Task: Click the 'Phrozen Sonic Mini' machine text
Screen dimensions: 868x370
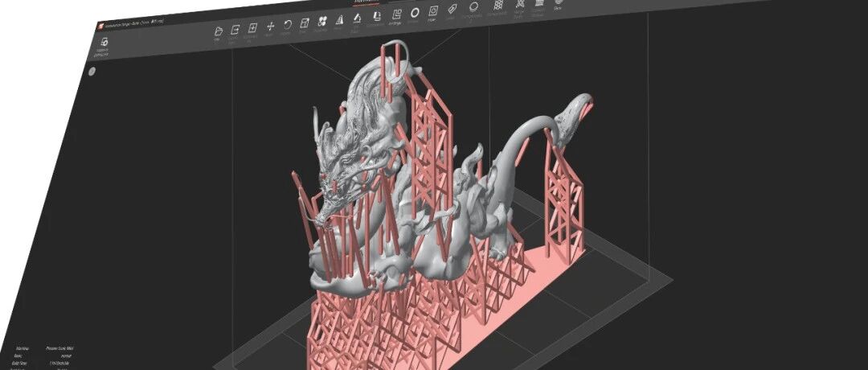Action: 60,349
